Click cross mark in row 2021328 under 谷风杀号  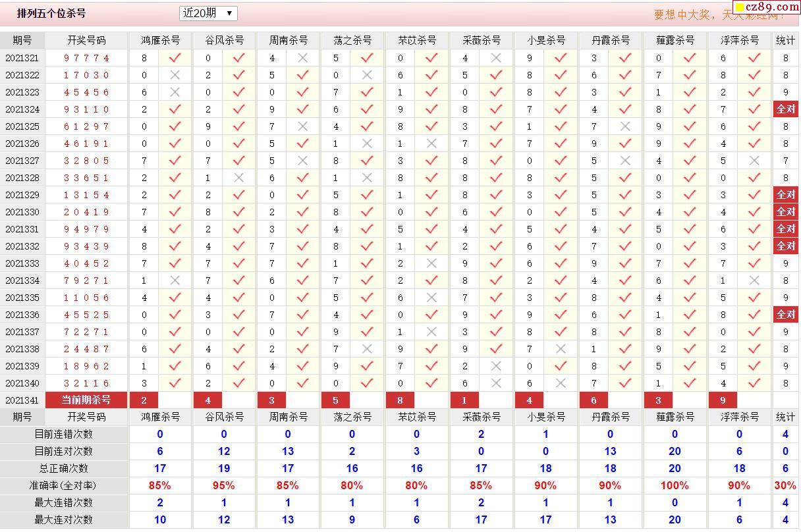(238, 178)
